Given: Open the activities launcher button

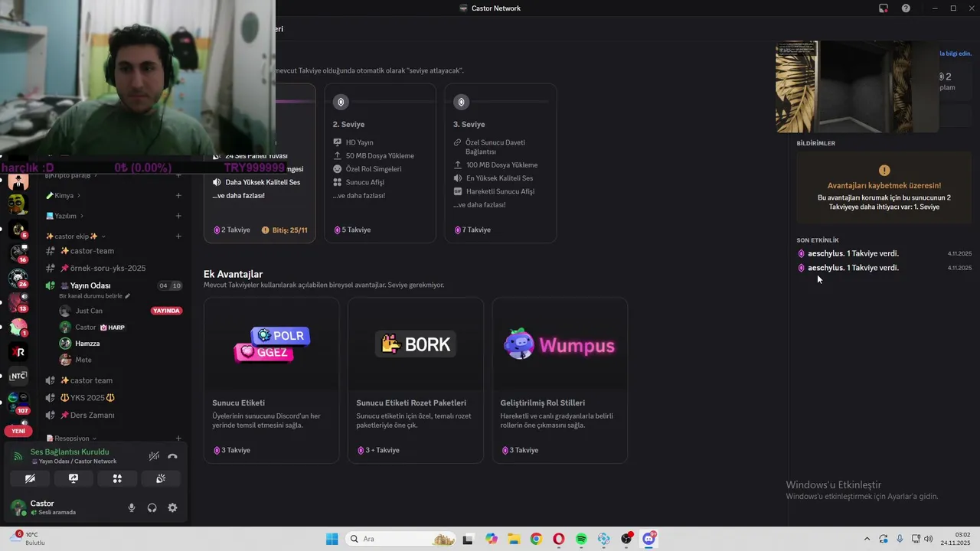Looking at the screenshot, I should pyautogui.click(x=117, y=478).
